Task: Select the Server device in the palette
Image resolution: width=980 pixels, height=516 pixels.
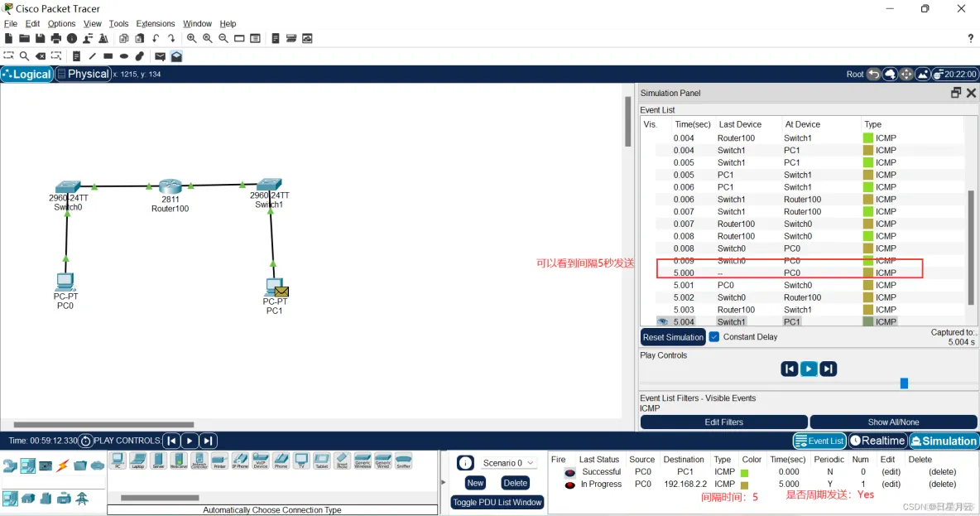Action: click(x=159, y=461)
